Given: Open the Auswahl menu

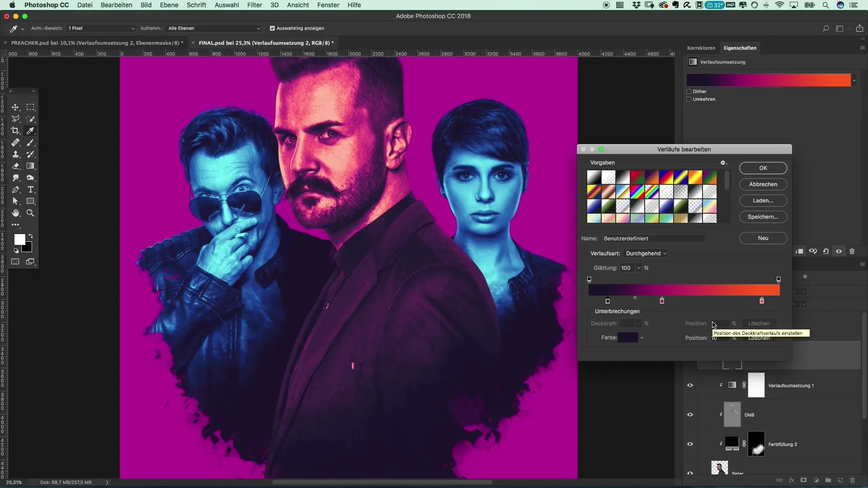Looking at the screenshot, I should click(226, 5).
